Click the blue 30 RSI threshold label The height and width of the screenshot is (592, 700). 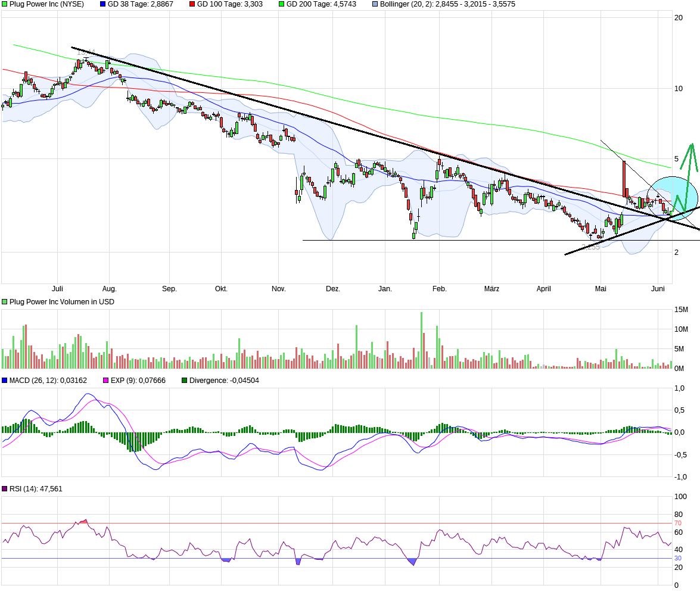678,559
